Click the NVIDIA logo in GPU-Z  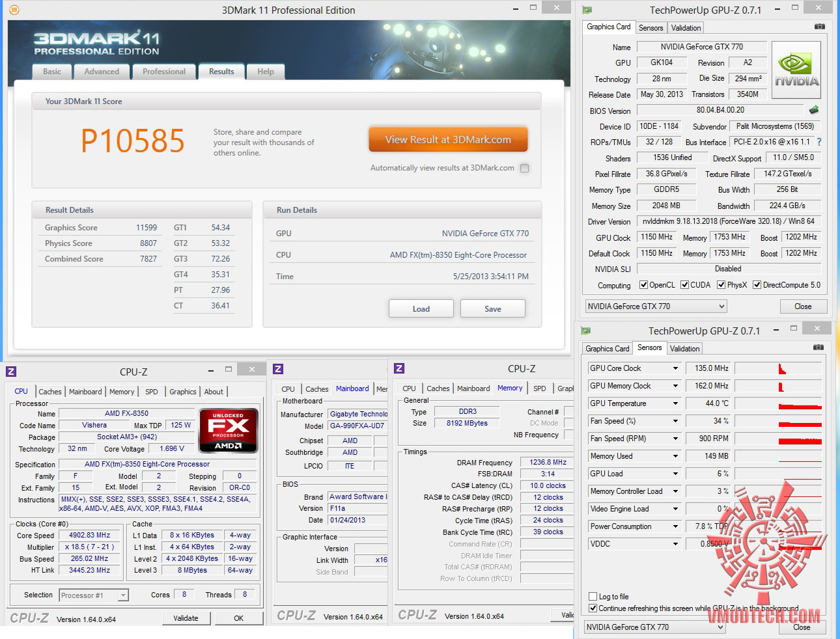(x=796, y=70)
